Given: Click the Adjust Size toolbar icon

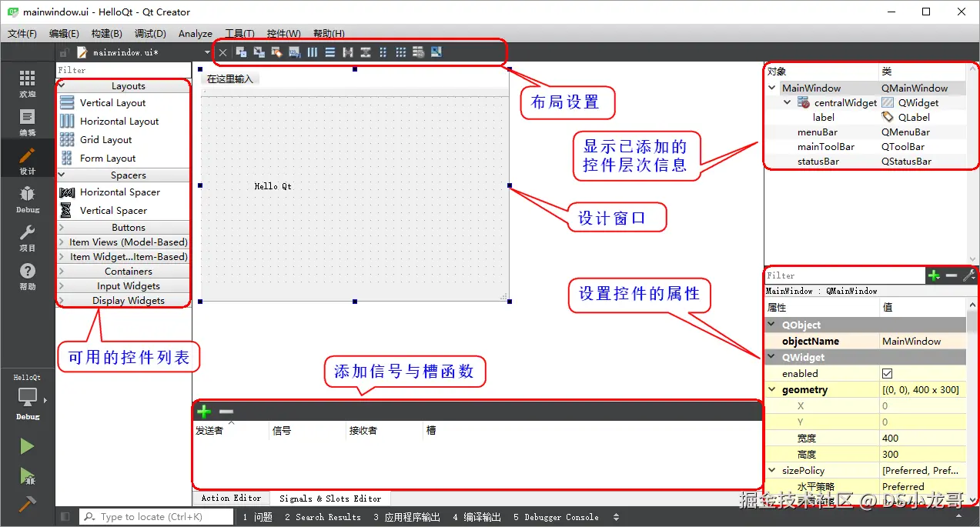Looking at the screenshot, I should click(436, 52).
